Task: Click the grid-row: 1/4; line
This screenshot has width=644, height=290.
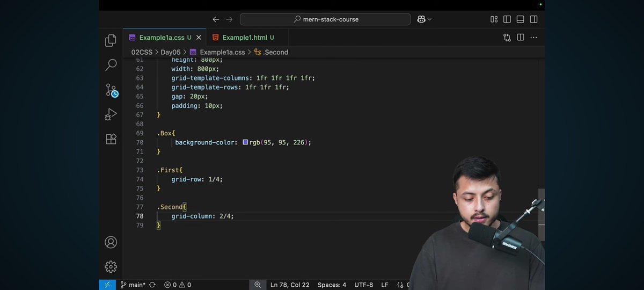Action: point(197,179)
